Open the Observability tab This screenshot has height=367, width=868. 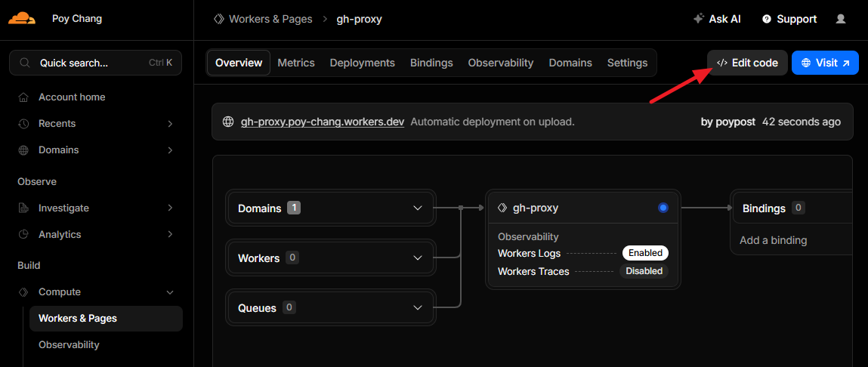[x=501, y=63]
